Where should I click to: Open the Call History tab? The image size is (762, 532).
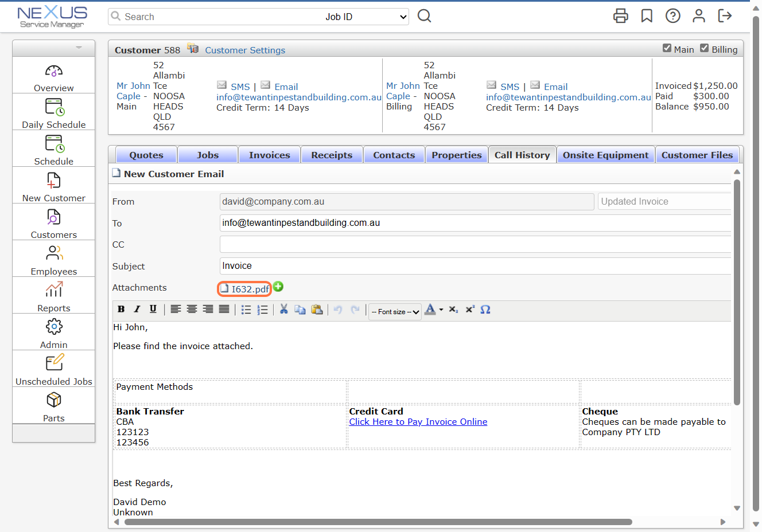[522, 154]
